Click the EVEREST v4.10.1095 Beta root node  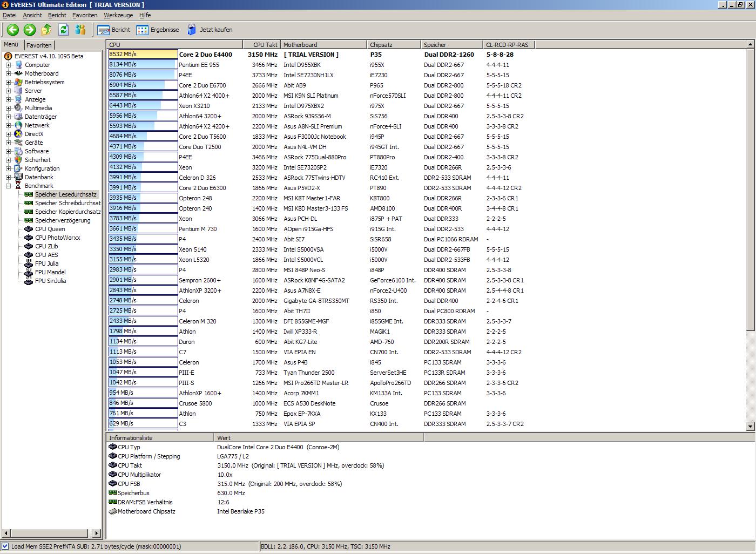click(49, 56)
